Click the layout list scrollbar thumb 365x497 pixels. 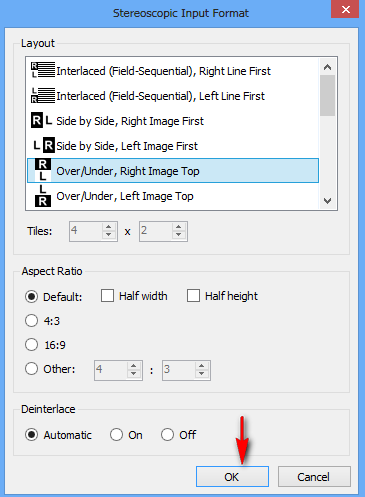pyautogui.click(x=327, y=95)
